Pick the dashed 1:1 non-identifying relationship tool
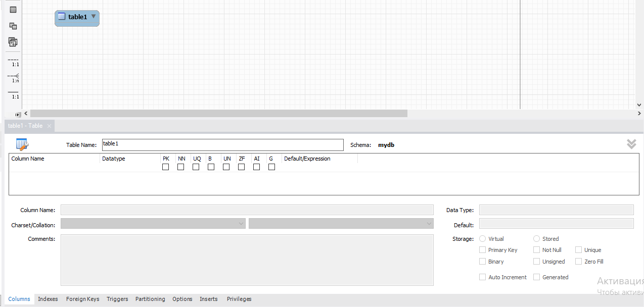The width and height of the screenshot is (644, 307). 14,62
